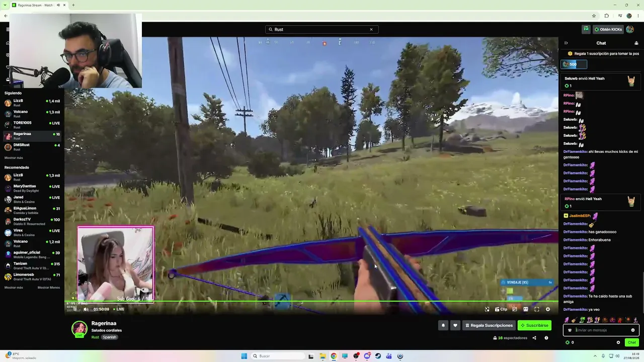The height and width of the screenshot is (362, 644).
Task: Open File Explorer from the taskbar
Action: [323, 356]
